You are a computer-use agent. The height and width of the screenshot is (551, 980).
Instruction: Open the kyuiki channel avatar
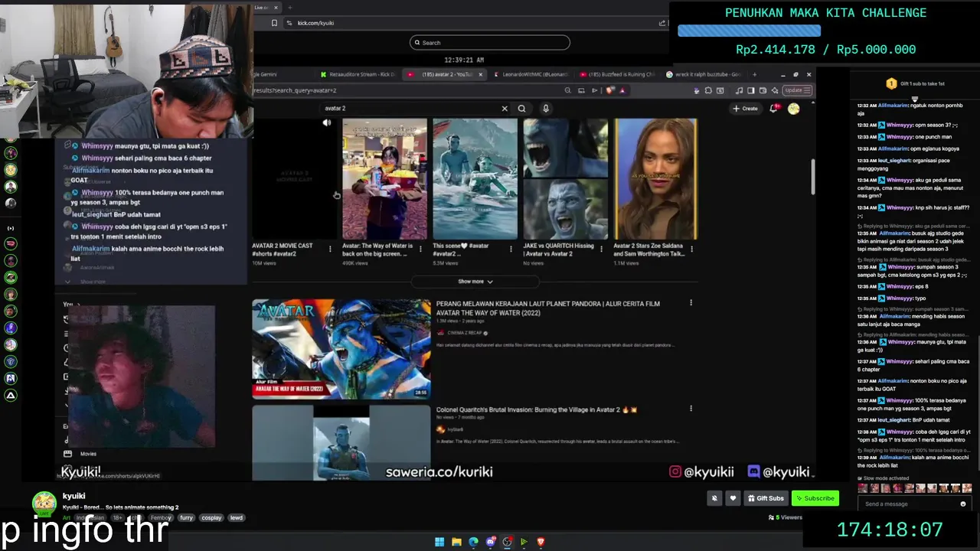coord(44,503)
